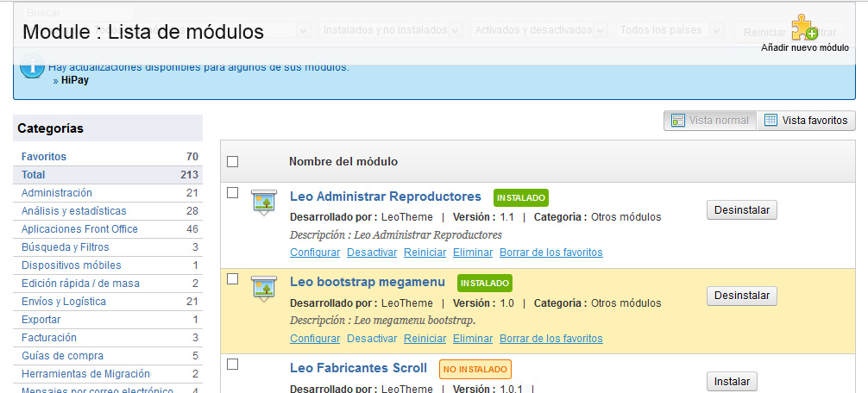Select the Exportar category
This screenshot has width=868, height=393.
[108, 320]
